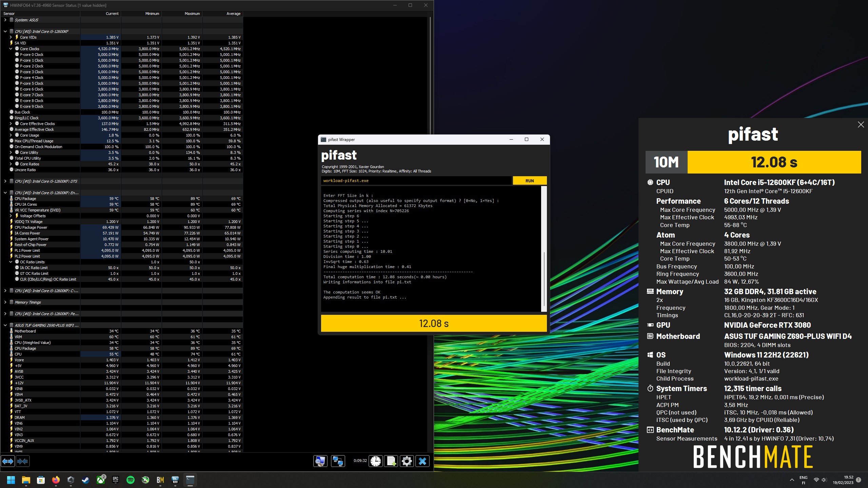
Task: Open the Xbox app taskbar icon
Action: pos(101,480)
